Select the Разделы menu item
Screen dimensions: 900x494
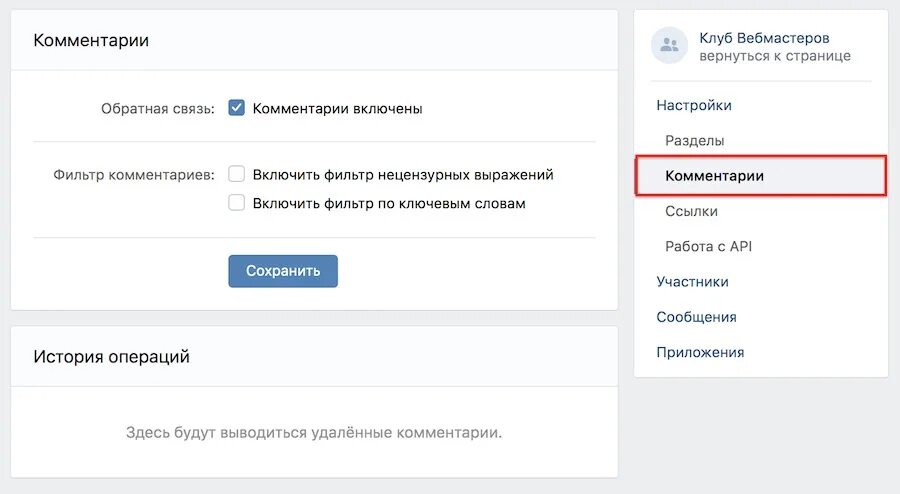[695, 141]
